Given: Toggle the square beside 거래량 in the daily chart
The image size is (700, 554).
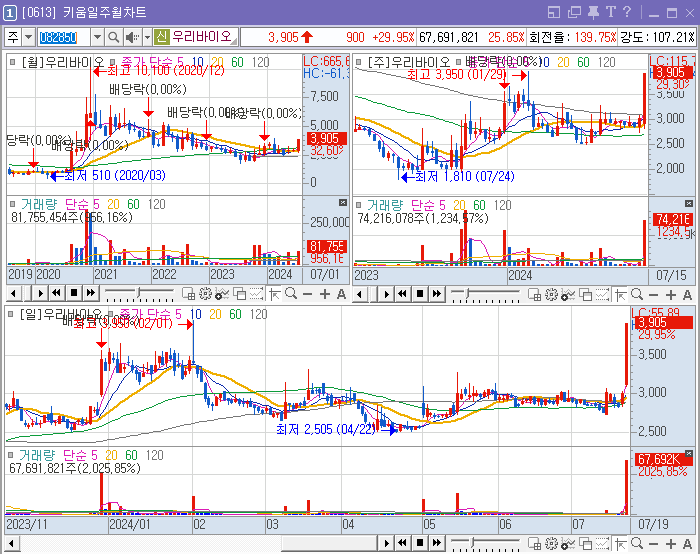Looking at the screenshot, I should coord(11,455).
